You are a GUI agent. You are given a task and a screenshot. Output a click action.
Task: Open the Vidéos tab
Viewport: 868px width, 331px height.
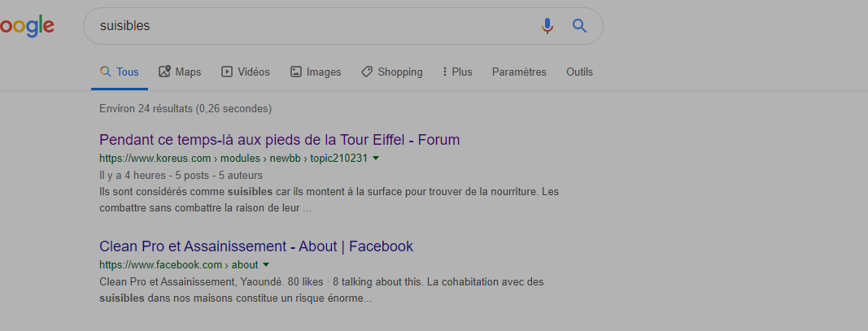(246, 72)
